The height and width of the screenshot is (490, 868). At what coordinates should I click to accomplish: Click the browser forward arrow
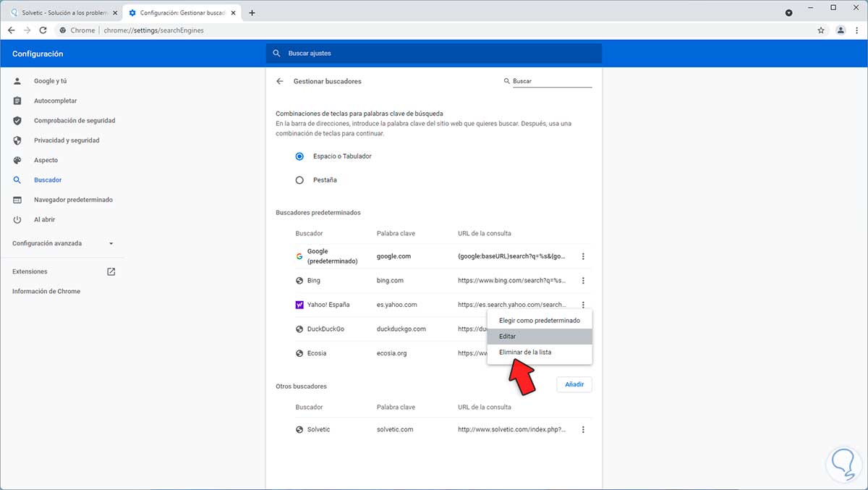[27, 30]
